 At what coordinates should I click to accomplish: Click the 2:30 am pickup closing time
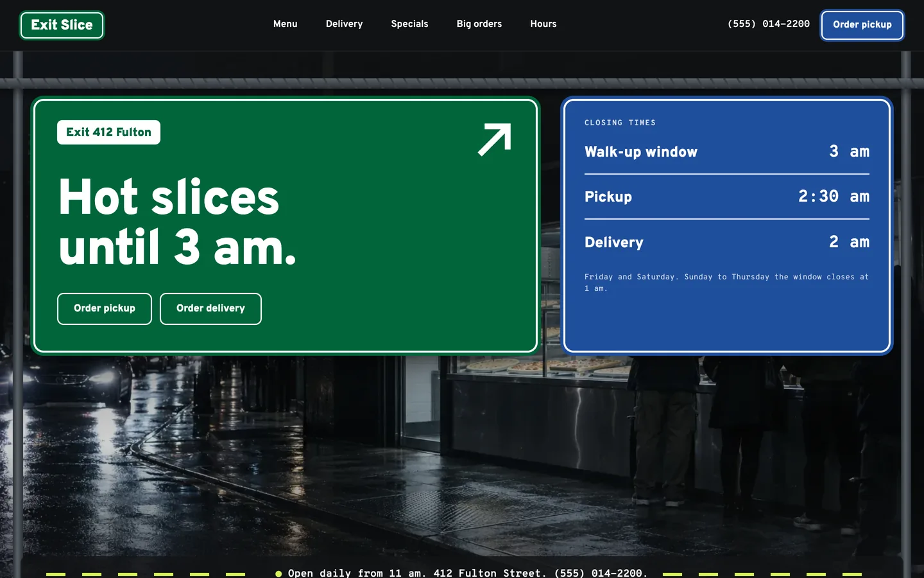(834, 197)
